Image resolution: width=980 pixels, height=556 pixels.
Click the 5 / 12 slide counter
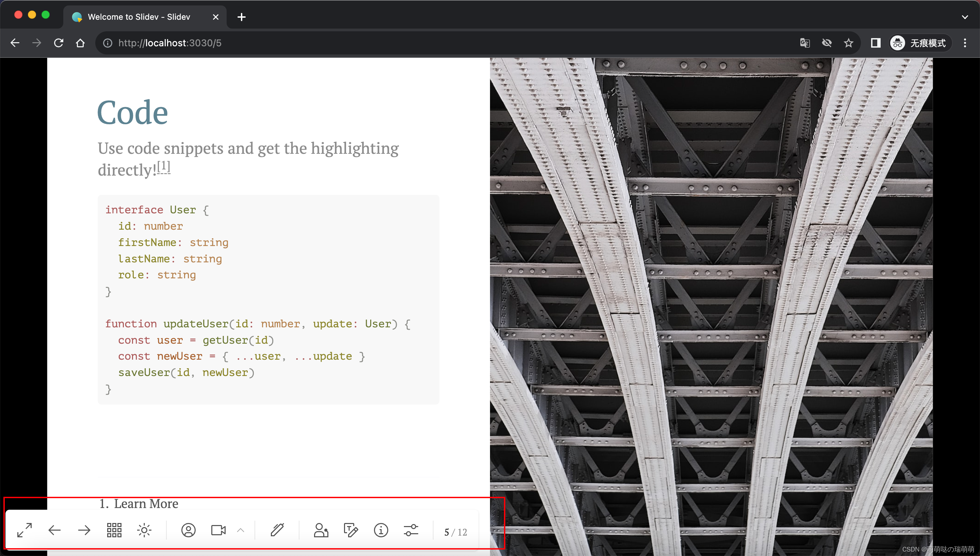455,532
